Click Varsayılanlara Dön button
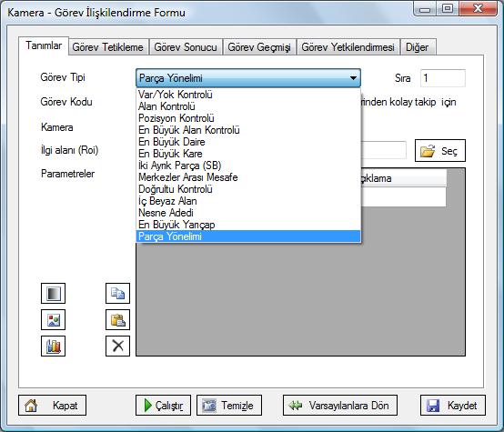Image resolution: width=504 pixels, height=432 pixels. pyautogui.click(x=340, y=406)
